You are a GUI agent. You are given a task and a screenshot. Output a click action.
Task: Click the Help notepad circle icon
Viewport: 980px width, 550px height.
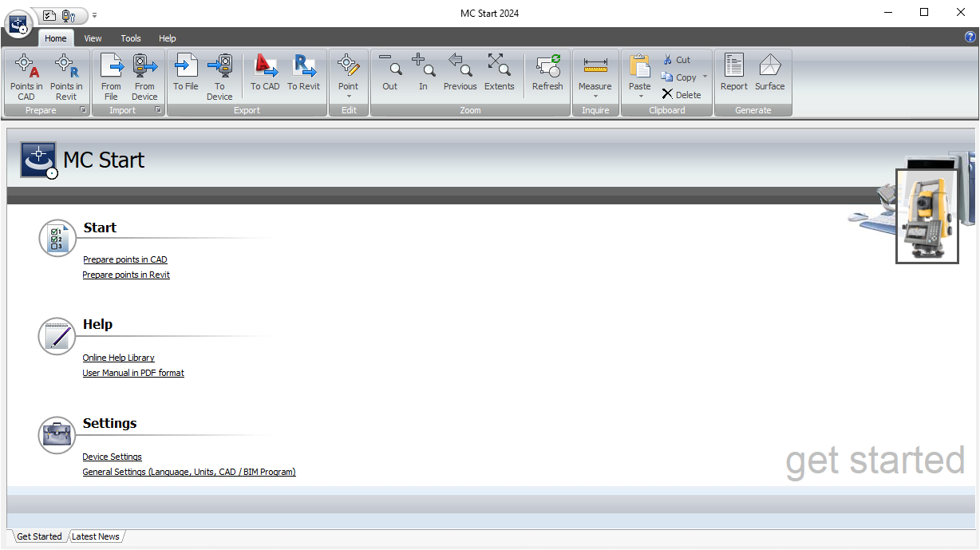pyautogui.click(x=57, y=336)
